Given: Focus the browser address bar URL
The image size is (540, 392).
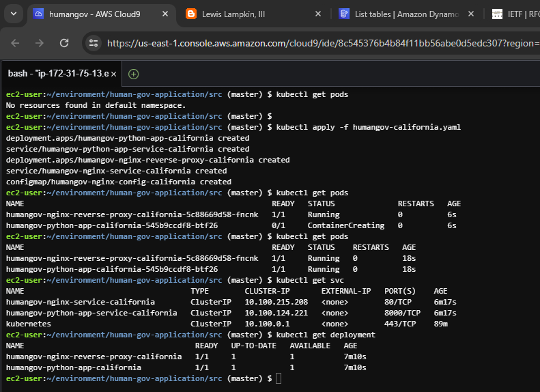Looking at the screenshot, I should click(x=323, y=44).
